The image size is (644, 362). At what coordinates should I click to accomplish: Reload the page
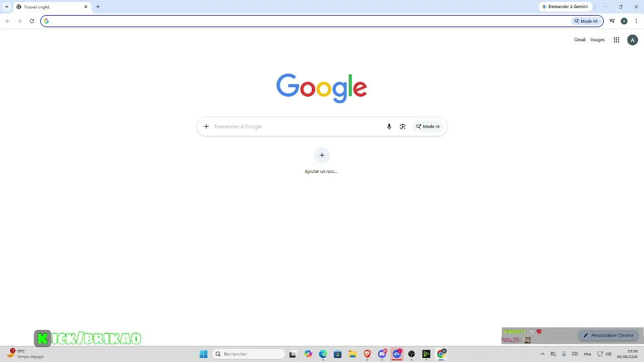point(32,21)
